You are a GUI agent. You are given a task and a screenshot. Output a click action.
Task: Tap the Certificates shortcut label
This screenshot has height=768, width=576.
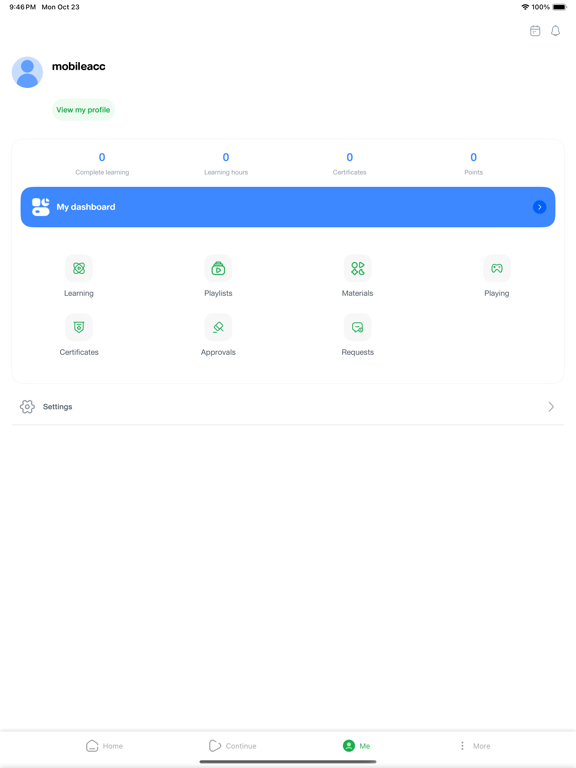point(79,352)
